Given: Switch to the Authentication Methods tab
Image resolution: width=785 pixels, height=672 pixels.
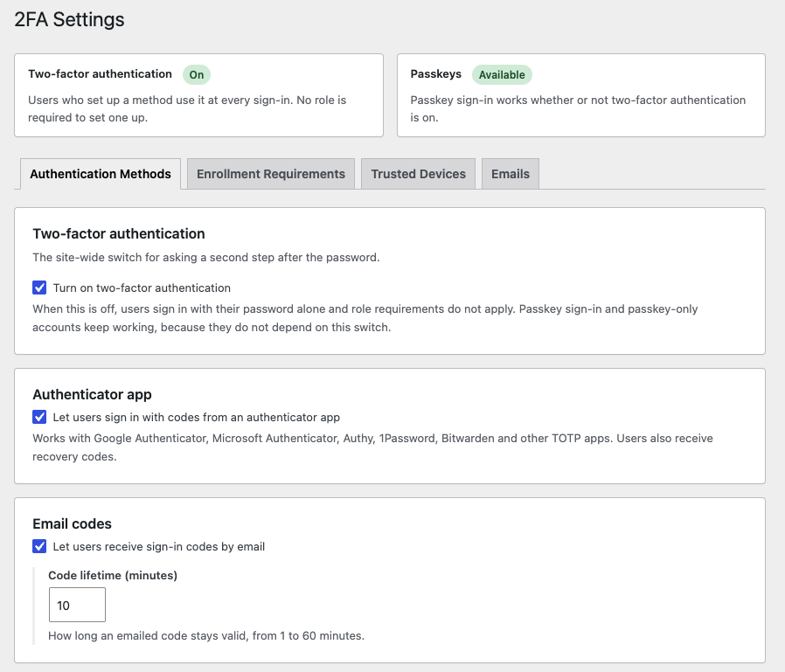Looking at the screenshot, I should (x=101, y=174).
